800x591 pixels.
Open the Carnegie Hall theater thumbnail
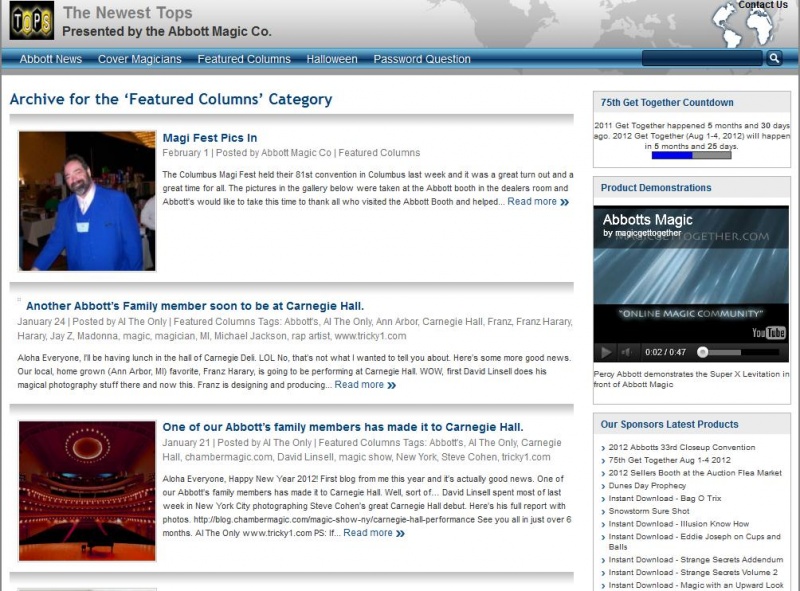[x=87, y=490]
